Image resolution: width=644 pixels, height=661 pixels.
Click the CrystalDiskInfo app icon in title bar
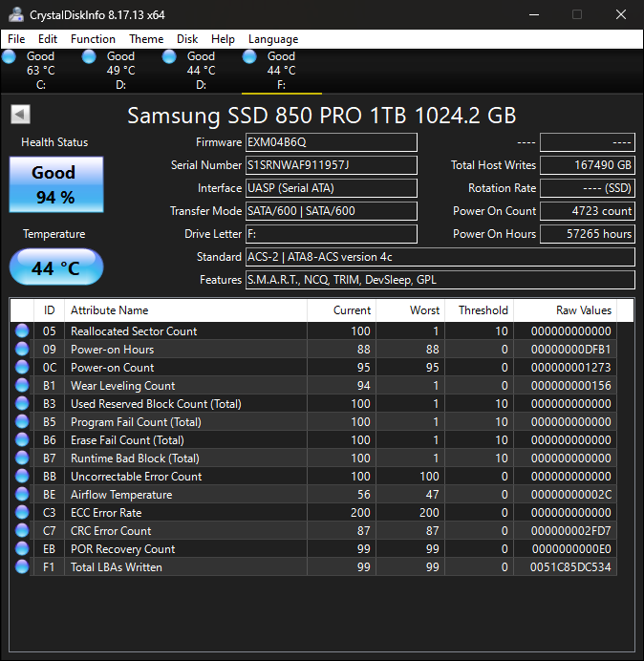pos(14,14)
